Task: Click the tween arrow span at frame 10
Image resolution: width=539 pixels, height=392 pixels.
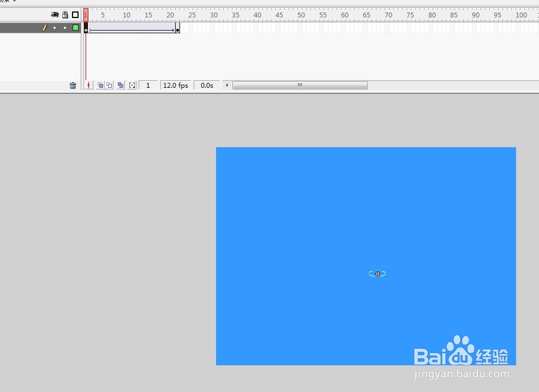Action: click(125, 28)
